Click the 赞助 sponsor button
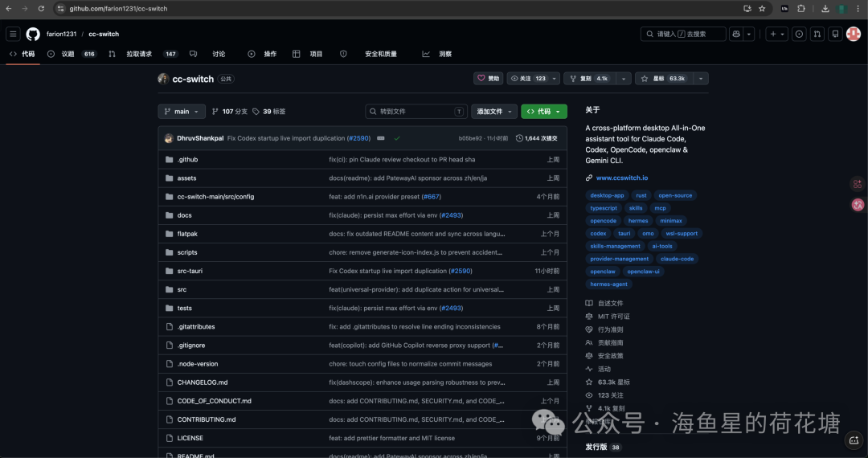Viewport: 868px width, 458px height. point(489,79)
